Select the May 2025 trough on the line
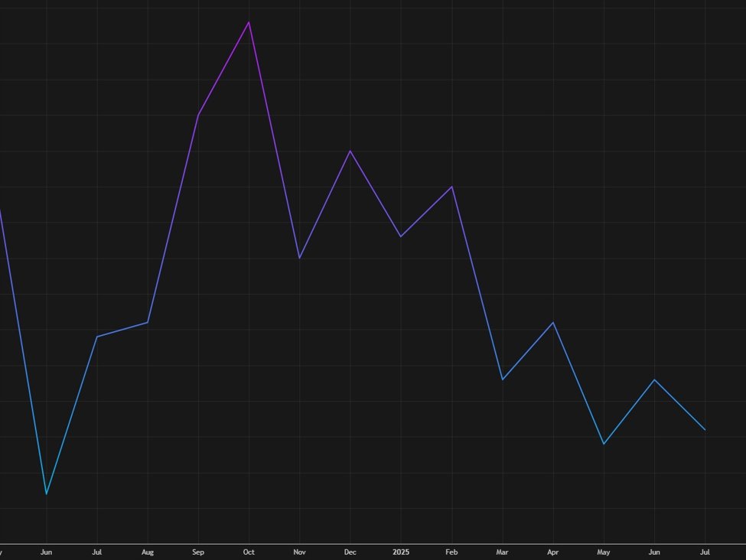Screen dimensions: 746x560 tap(604, 444)
